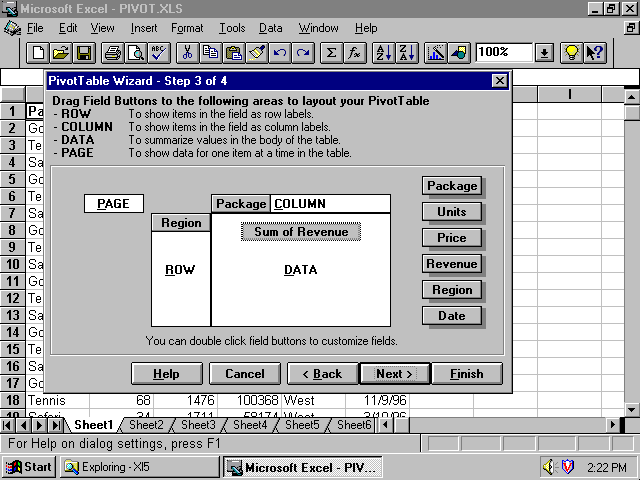Open Print Preview from the toolbar

[x=136, y=53]
